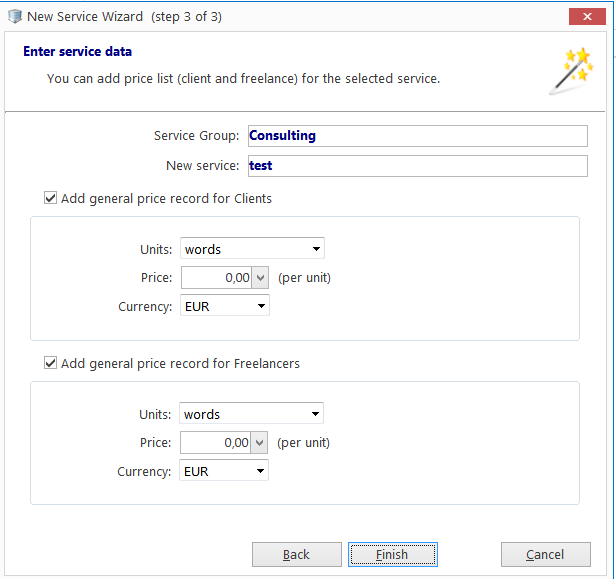This screenshot has width=616, height=579.
Task: Click the Clients Price input field
Action: (x=216, y=278)
